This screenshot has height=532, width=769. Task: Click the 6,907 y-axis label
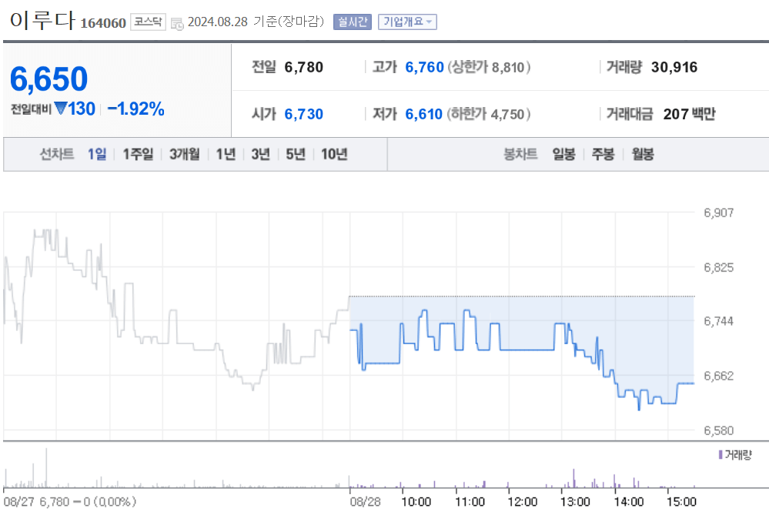(x=718, y=212)
